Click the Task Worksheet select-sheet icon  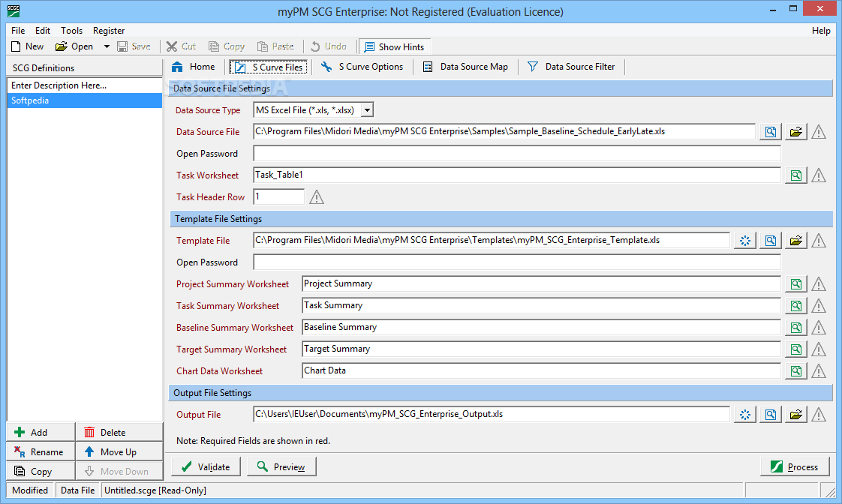pos(795,175)
